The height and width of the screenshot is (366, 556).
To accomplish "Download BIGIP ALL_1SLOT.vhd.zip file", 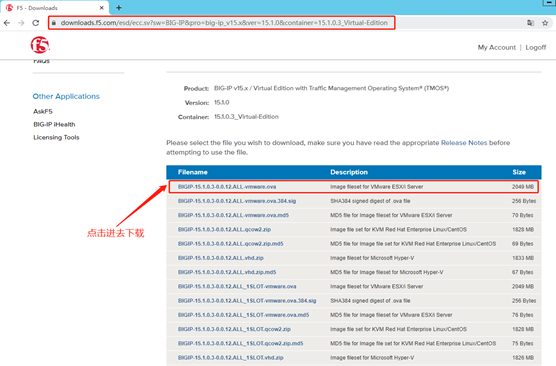I will 230,357.
